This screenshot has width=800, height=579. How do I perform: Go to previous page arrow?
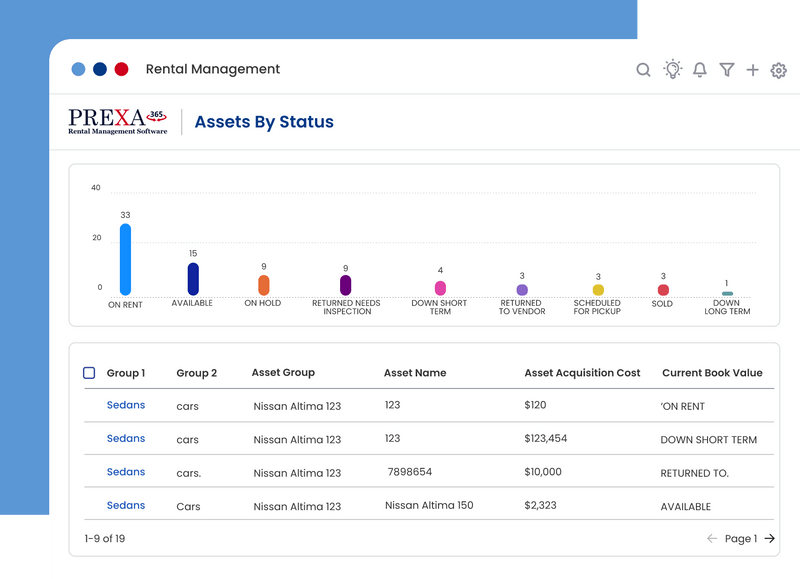pyautogui.click(x=712, y=539)
